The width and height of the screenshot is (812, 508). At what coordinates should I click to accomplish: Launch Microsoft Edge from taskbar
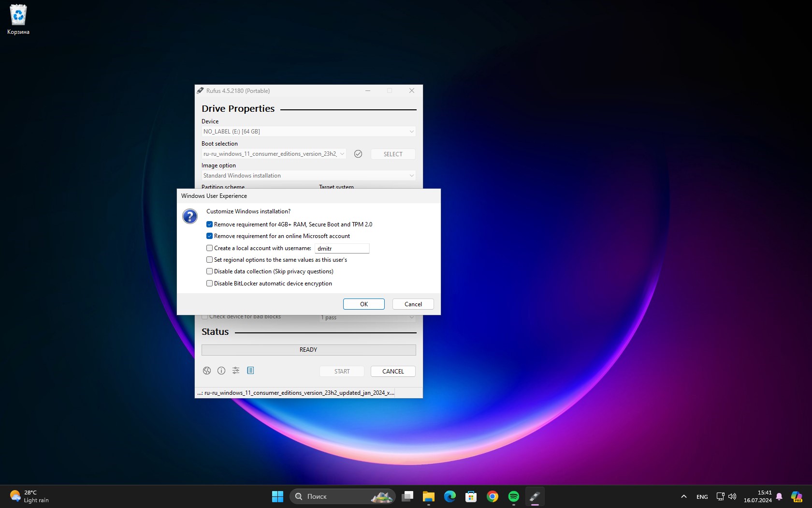click(450, 496)
